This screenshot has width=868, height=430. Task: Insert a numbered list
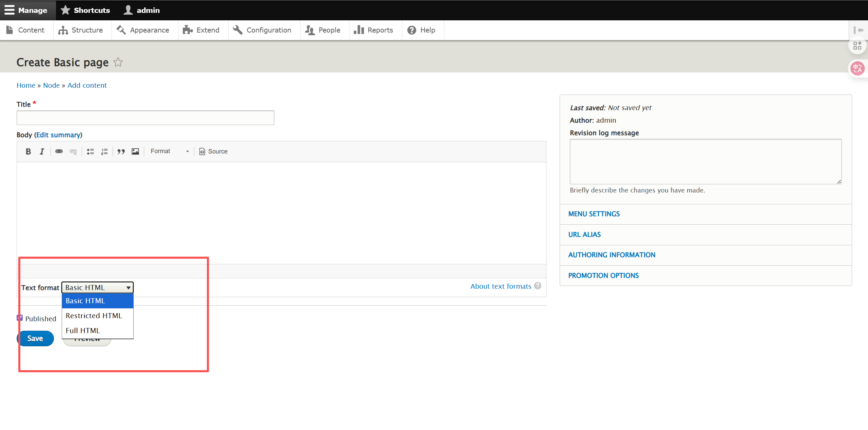click(104, 151)
